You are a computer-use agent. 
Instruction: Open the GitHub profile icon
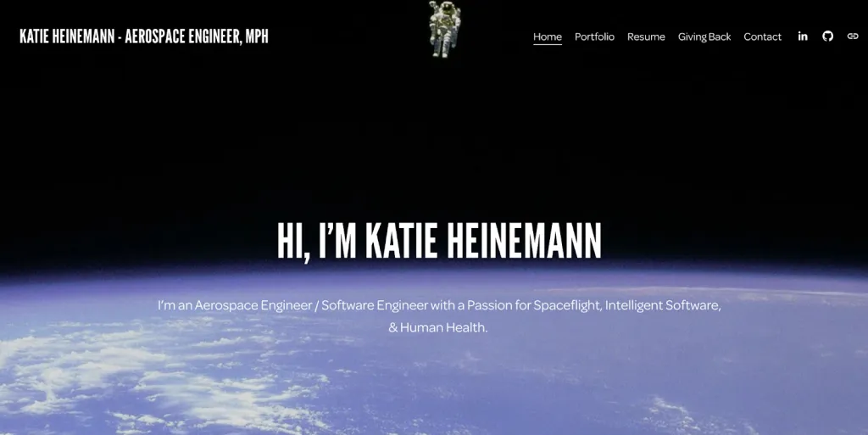827,36
